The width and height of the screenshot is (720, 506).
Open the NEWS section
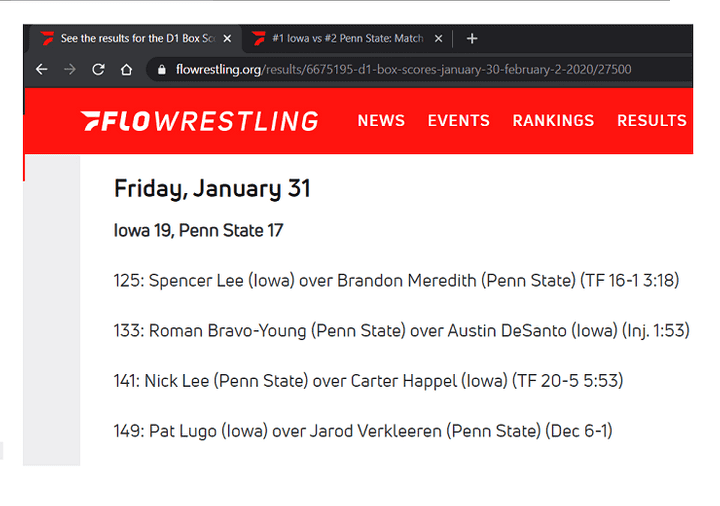(x=381, y=121)
